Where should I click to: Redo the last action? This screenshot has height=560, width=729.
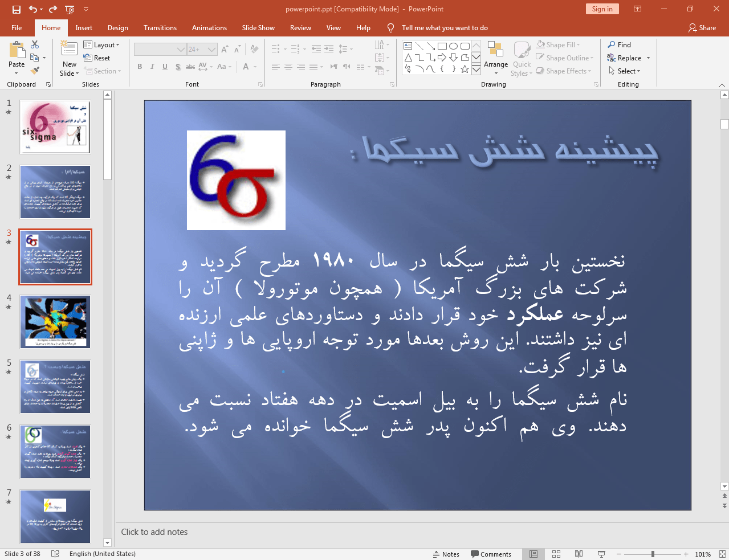click(53, 9)
